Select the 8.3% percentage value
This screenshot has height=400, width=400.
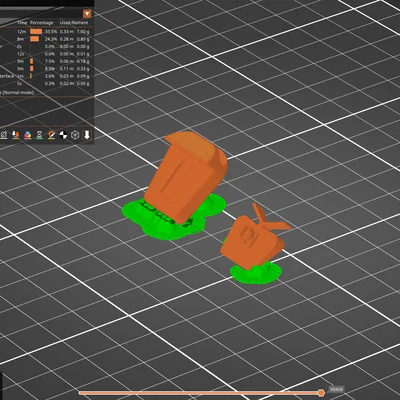pyautogui.click(x=50, y=69)
